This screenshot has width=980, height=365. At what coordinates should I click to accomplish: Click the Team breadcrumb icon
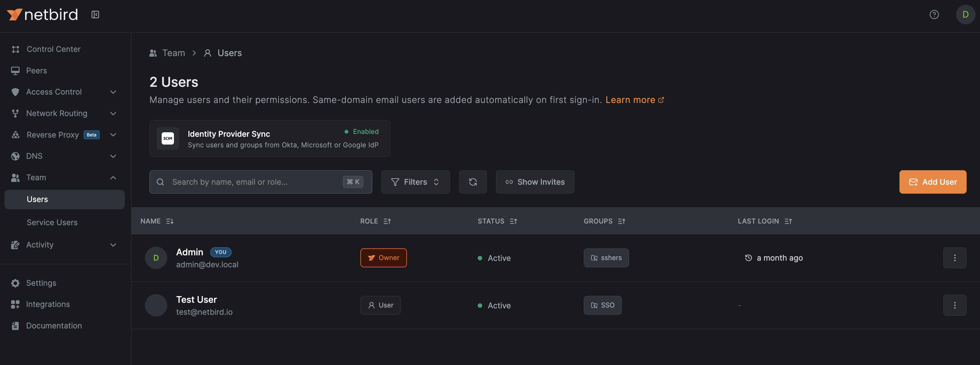(x=153, y=53)
